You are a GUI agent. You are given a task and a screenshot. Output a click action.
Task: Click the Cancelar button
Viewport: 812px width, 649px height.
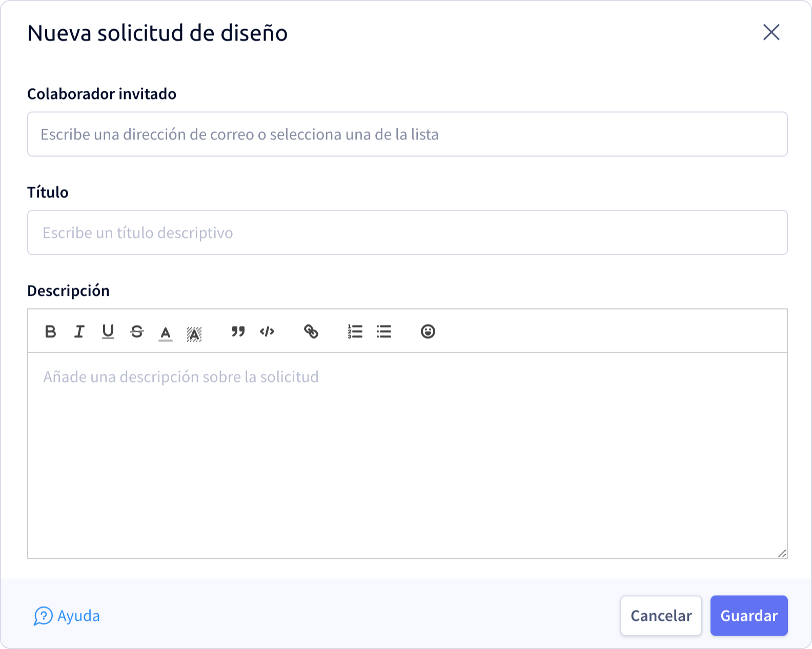(x=661, y=616)
